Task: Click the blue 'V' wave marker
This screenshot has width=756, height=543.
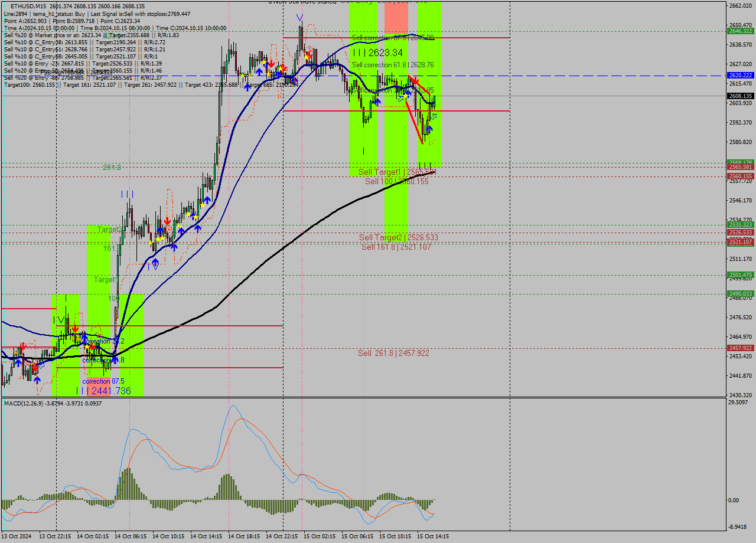Action: 300,18
